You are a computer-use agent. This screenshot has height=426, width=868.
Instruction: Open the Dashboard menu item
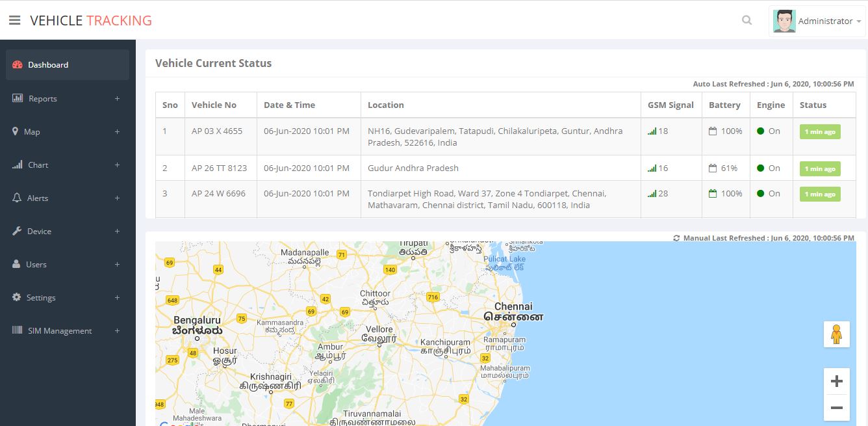(48, 65)
